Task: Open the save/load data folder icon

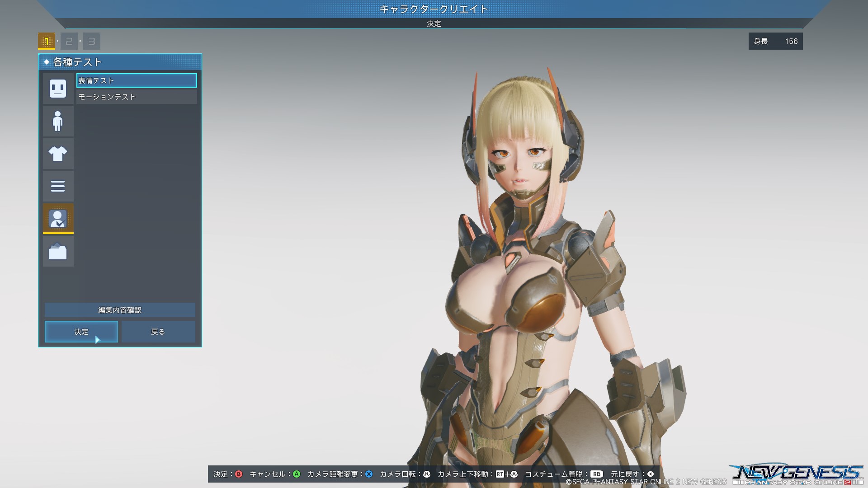Action: tap(58, 251)
